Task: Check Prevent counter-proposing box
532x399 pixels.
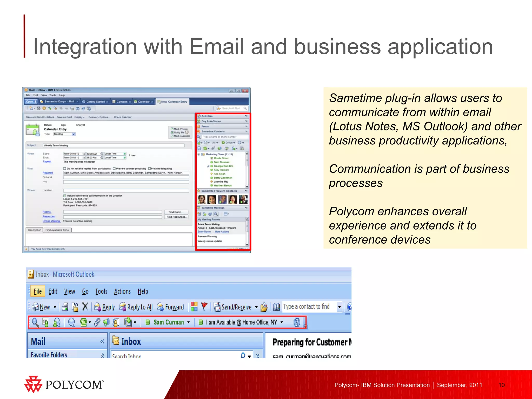Action: [114, 169]
